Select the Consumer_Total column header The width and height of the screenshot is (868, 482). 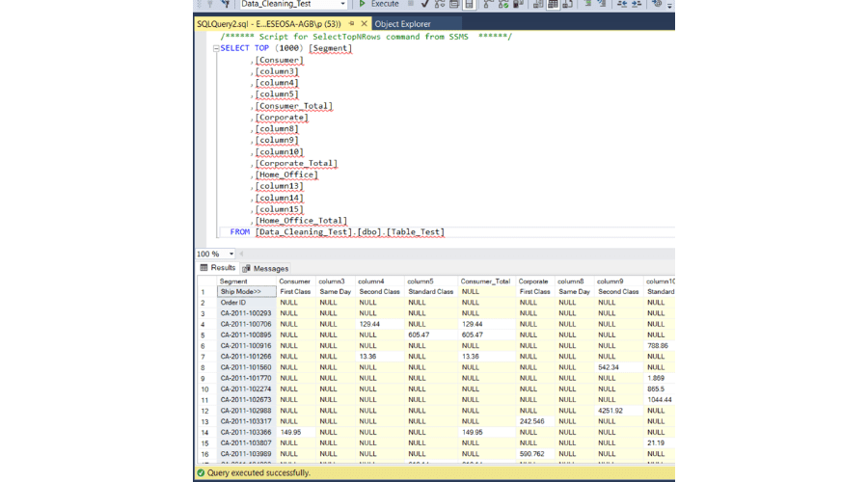487,281
